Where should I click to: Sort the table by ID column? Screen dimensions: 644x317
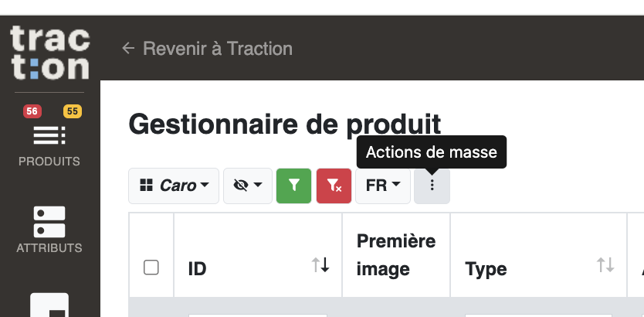tap(320, 264)
